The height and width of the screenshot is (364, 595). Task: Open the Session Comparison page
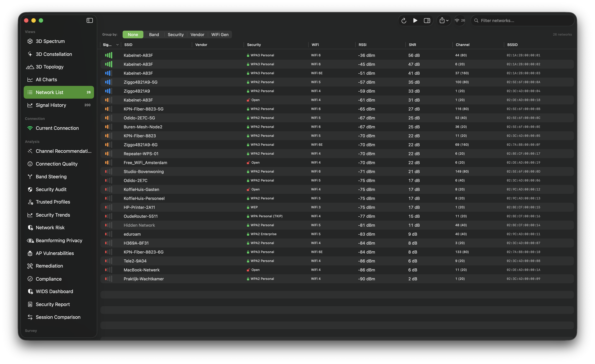[59, 317]
